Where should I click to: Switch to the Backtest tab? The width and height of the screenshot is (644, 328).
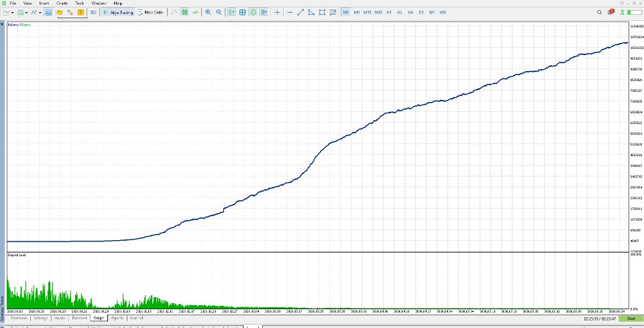coord(80,318)
